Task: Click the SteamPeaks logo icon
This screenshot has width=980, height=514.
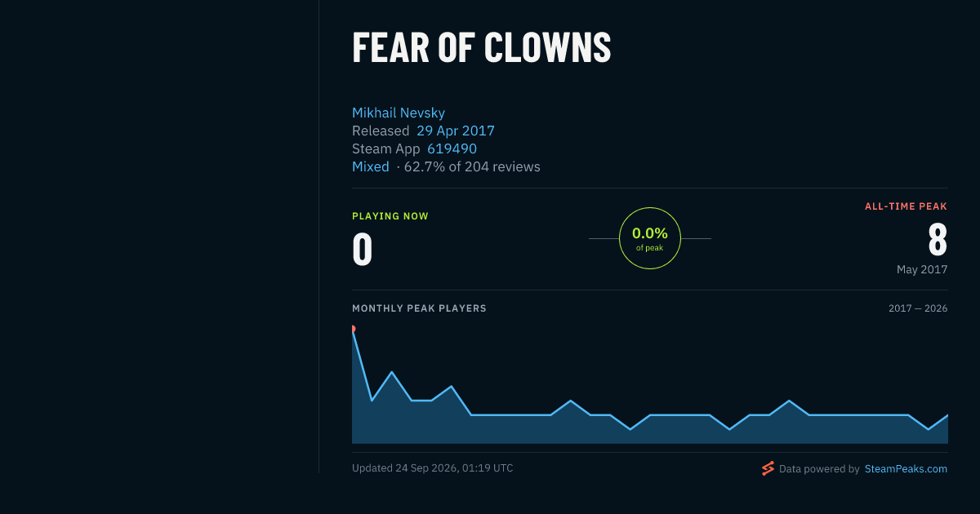Action: pos(768,468)
